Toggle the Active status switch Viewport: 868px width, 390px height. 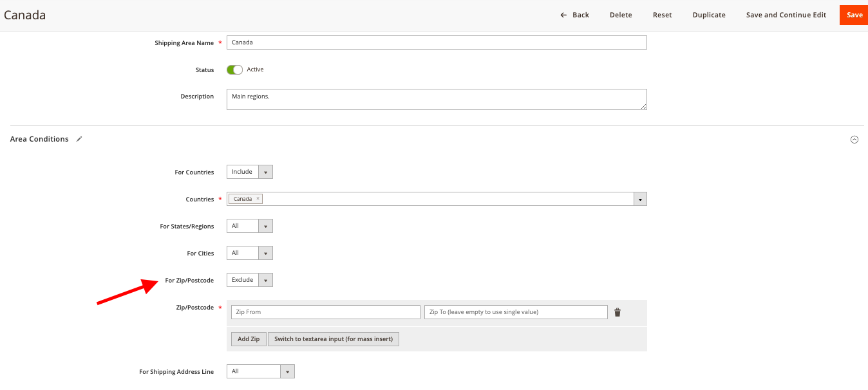[x=234, y=70]
